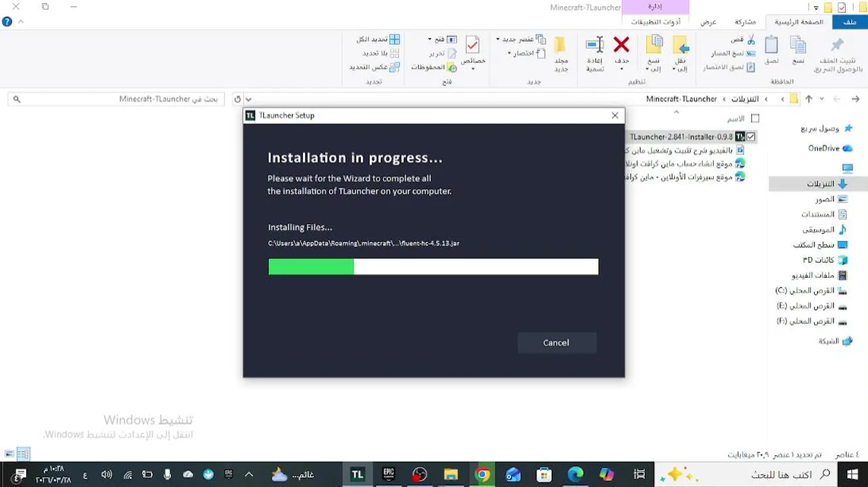
Task: Click History (المحفوظات) in the ribbon
Action: (434, 67)
